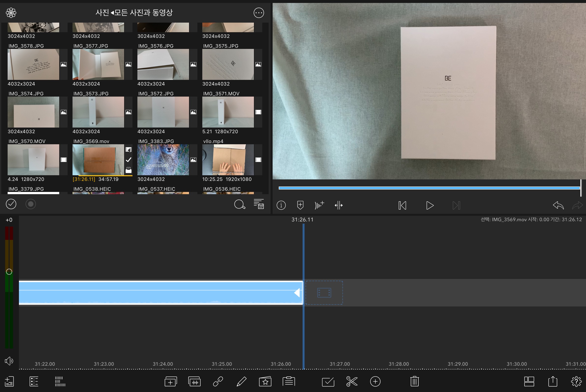Click the clip info icon

(x=281, y=205)
